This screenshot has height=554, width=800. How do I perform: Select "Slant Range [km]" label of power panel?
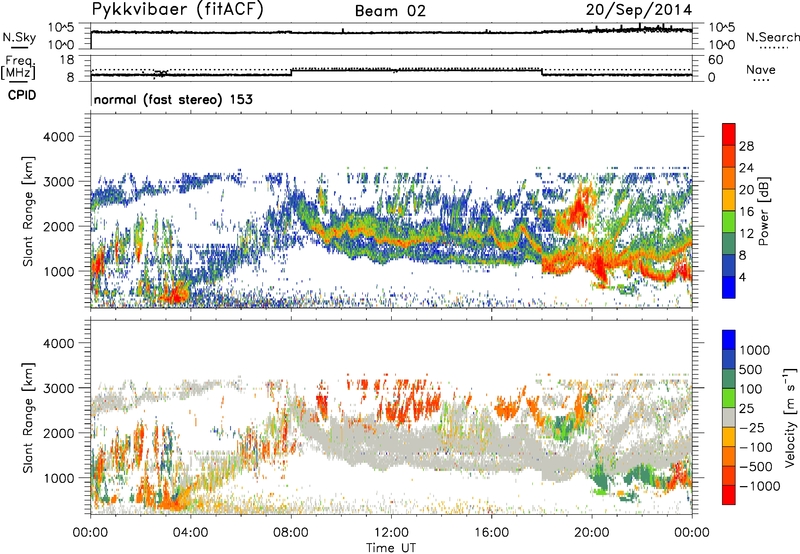click(x=28, y=211)
